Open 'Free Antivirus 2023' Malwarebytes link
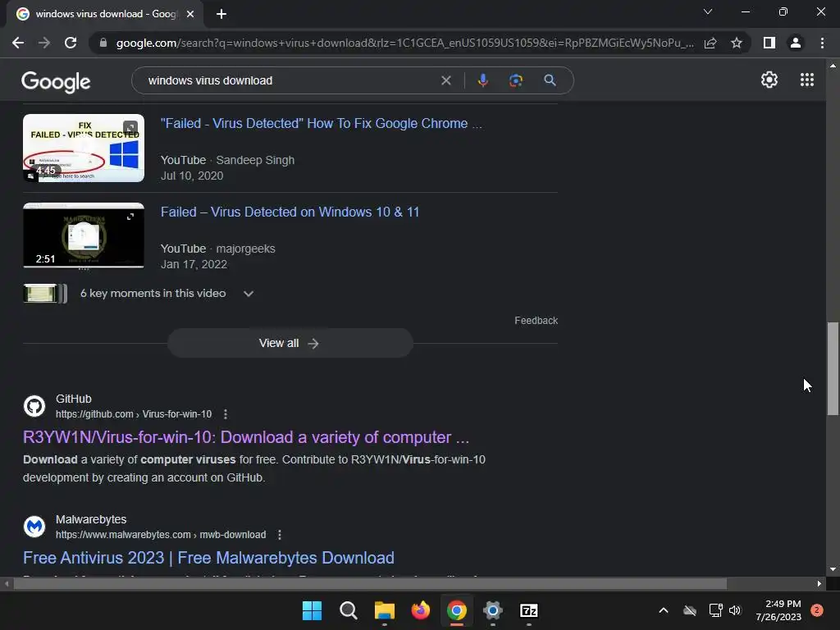This screenshot has width=840, height=630. click(208, 558)
